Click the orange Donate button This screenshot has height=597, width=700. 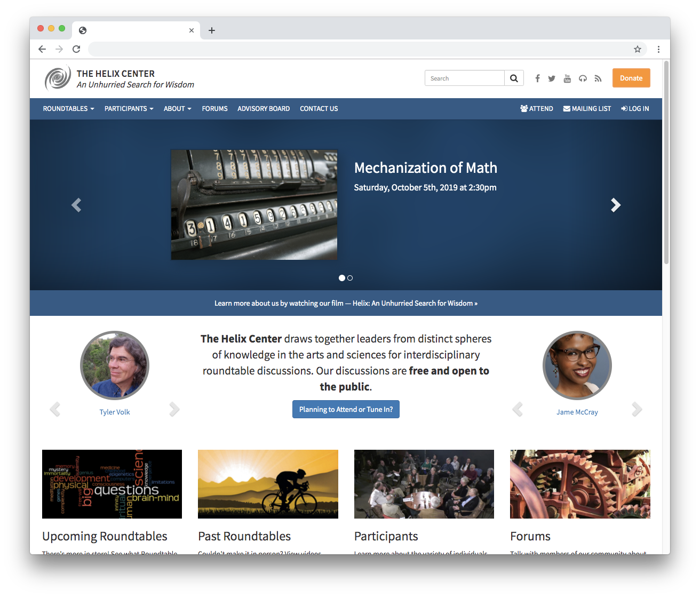coord(631,78)
